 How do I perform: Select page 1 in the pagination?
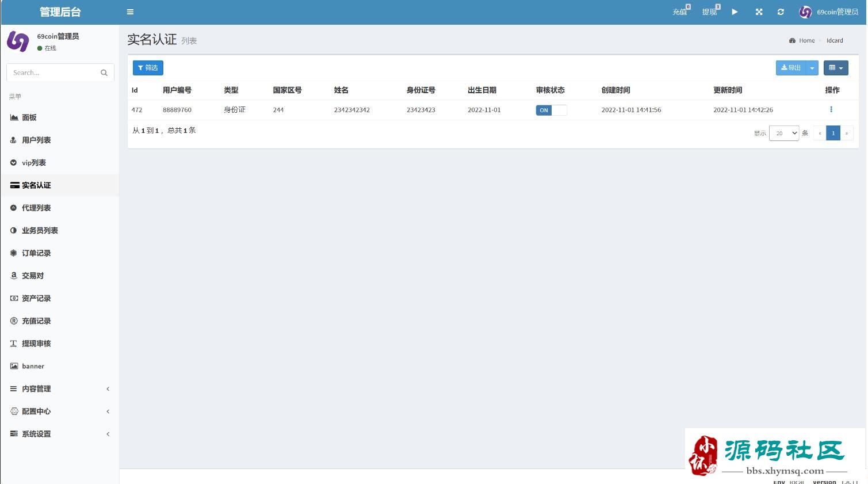[x=833, y=133]
